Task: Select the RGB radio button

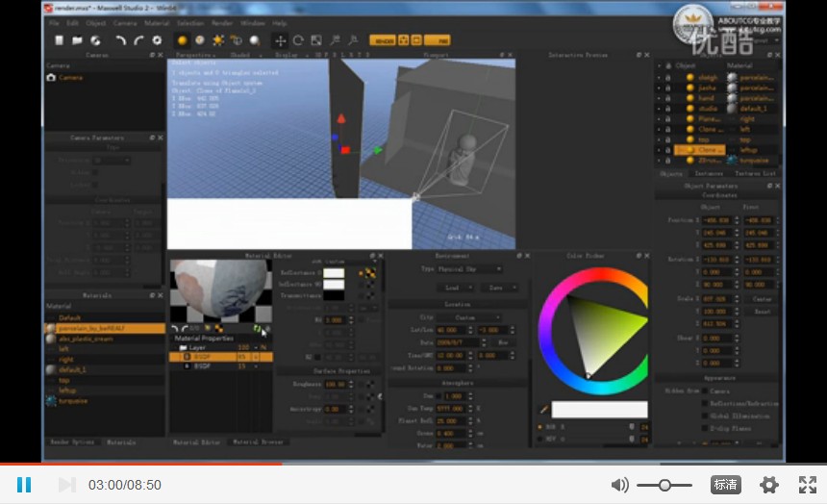Action: [539, 426]
